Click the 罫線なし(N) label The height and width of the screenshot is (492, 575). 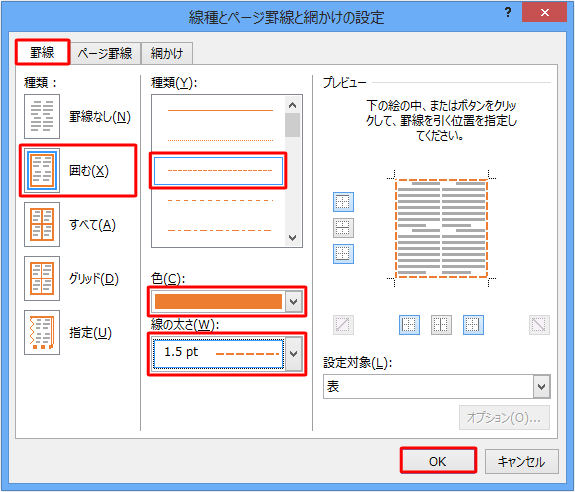click(100, 117)
